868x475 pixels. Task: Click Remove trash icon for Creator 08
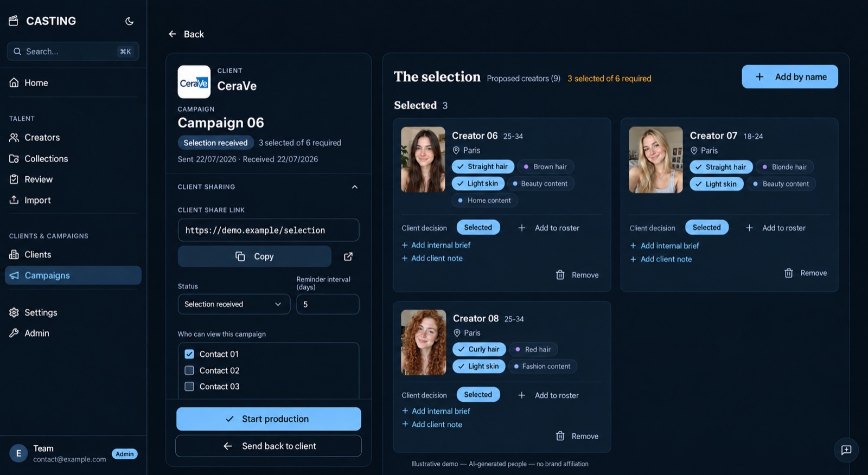tap(560, 436)
